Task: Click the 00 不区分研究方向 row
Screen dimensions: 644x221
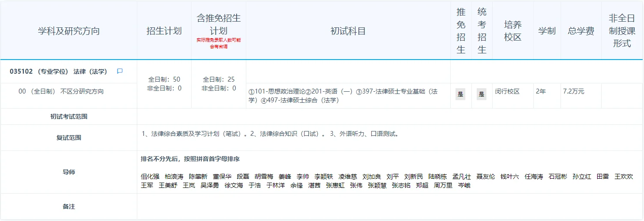Action: coord(61,92)
